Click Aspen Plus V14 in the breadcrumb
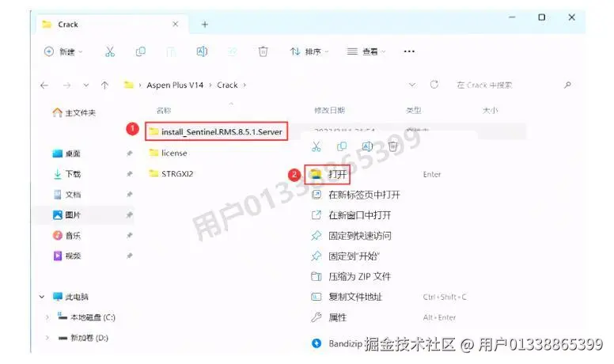Image resolution: width=614 pixels, height=364 pixels. tap(175, 85)
